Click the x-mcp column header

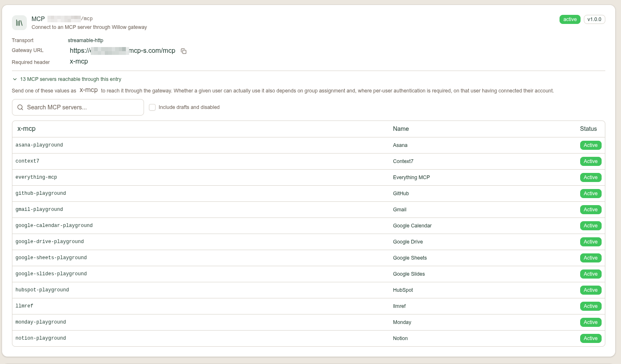pyautogui.click(x=26, y=129)
